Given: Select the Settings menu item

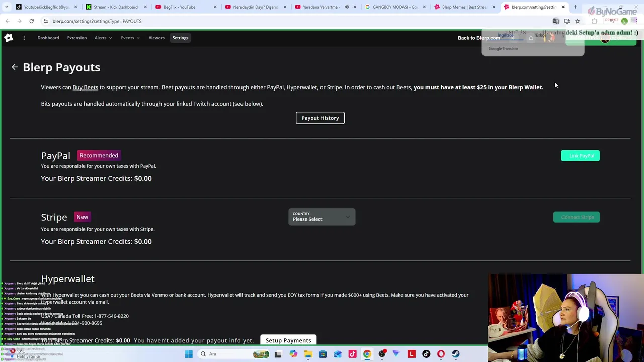Looking at the screenshot, I should (180, 38).
